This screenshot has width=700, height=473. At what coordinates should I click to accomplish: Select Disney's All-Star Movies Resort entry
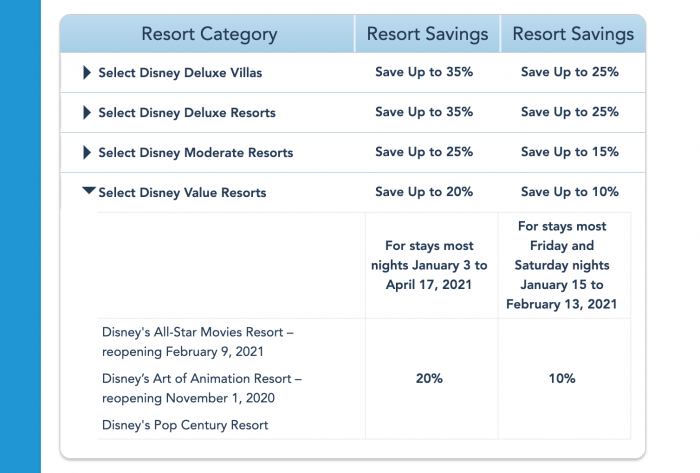tap(197, 340)
